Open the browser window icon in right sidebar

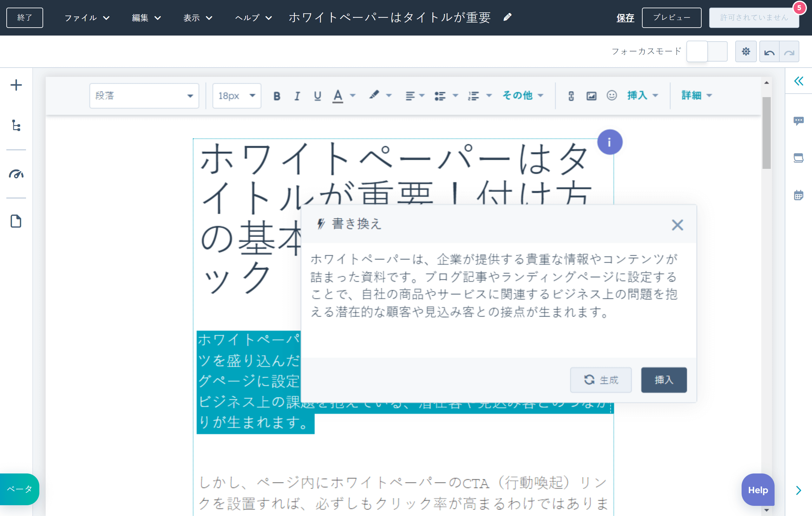click(x=798, y=158)
